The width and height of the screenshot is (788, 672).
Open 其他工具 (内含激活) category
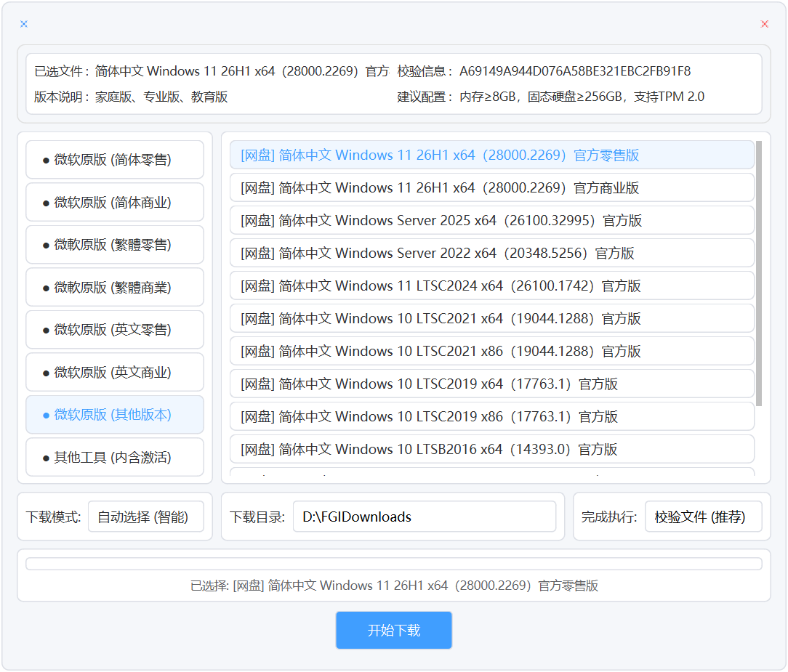click(x=115, y=457)
